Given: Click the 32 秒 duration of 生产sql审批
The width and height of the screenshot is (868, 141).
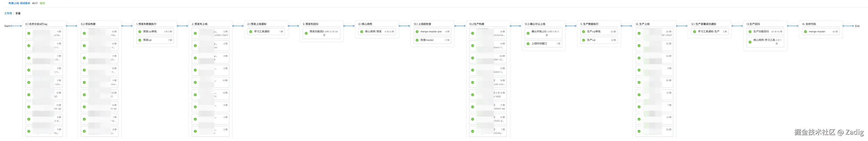Looking at the screenshot, I should point(613,32).
